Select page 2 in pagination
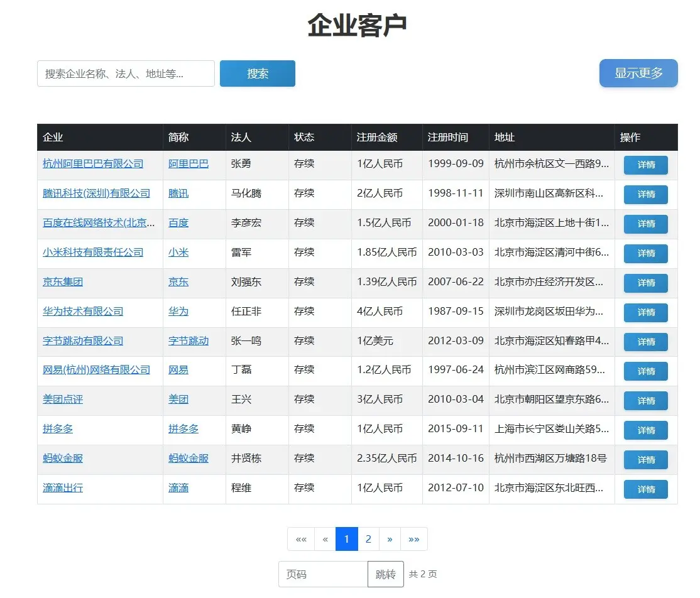 pos(368,539)
